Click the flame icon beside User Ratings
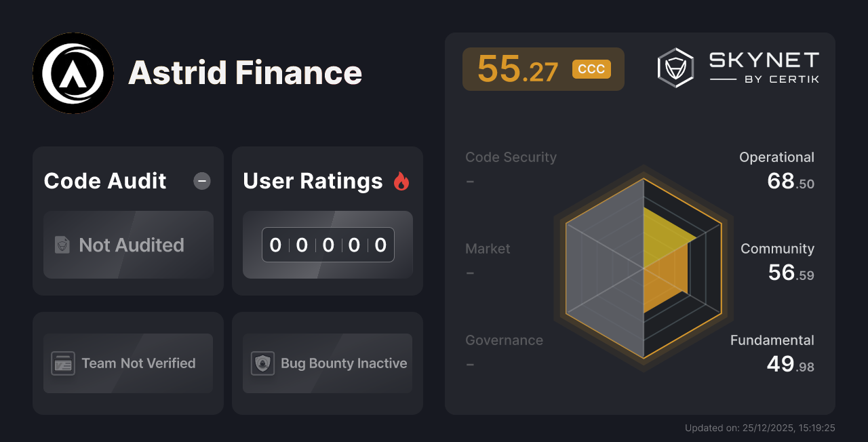Screen dimensions: 868x442 [x=401, y=180]
